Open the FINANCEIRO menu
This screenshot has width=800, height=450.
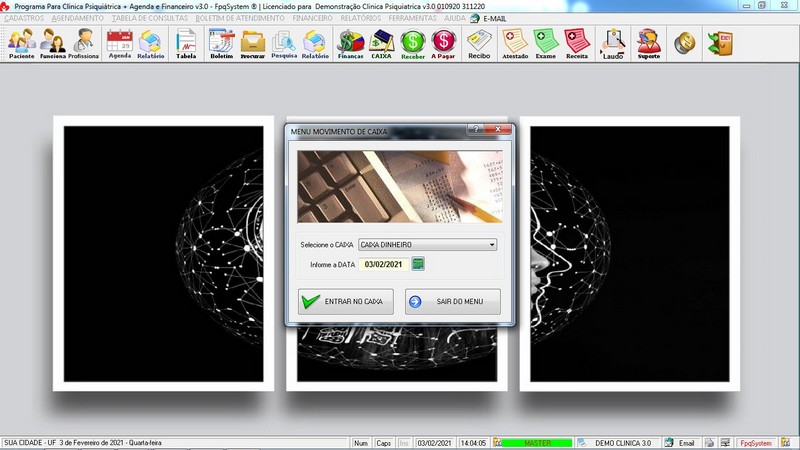[x=312, y=18]
